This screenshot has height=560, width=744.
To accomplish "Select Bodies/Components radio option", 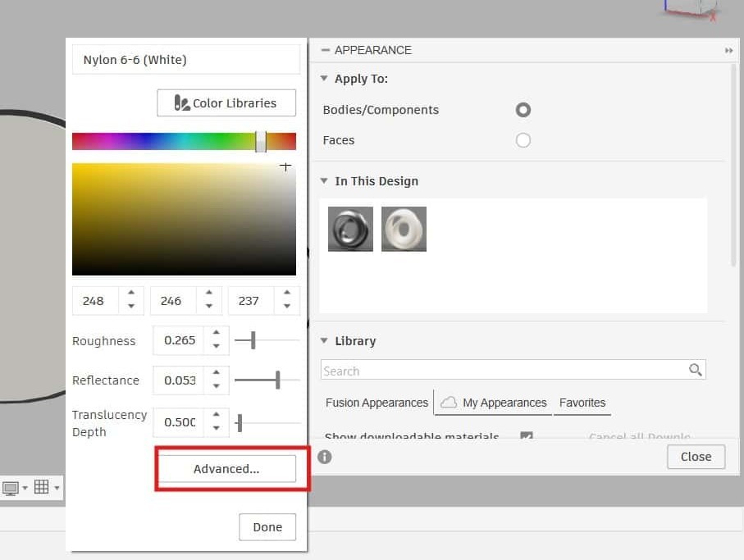I will point(523,110).
